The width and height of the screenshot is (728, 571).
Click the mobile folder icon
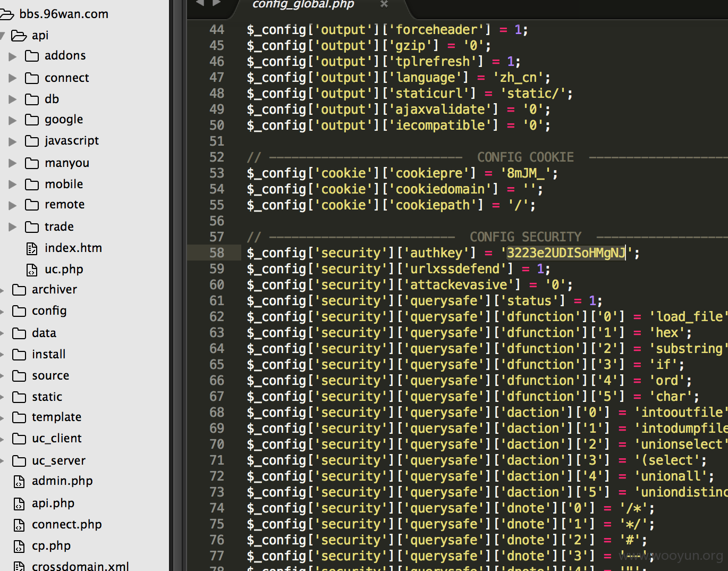pyautogui.click(x=32, y=184)
